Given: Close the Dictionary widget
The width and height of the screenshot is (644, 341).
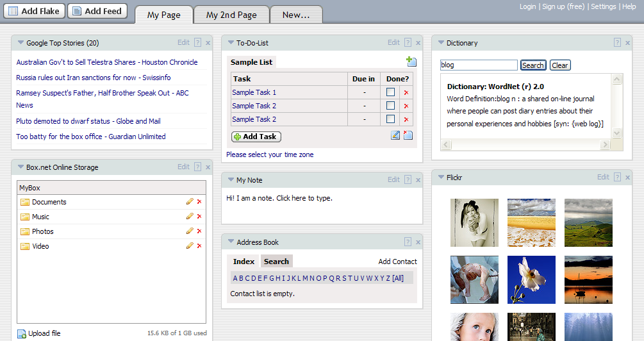Looking at the screenshot, I should (627, 43).
